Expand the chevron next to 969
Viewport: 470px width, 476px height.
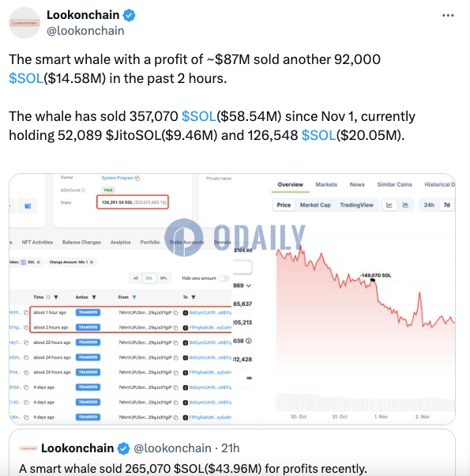(x=249, y=285)
